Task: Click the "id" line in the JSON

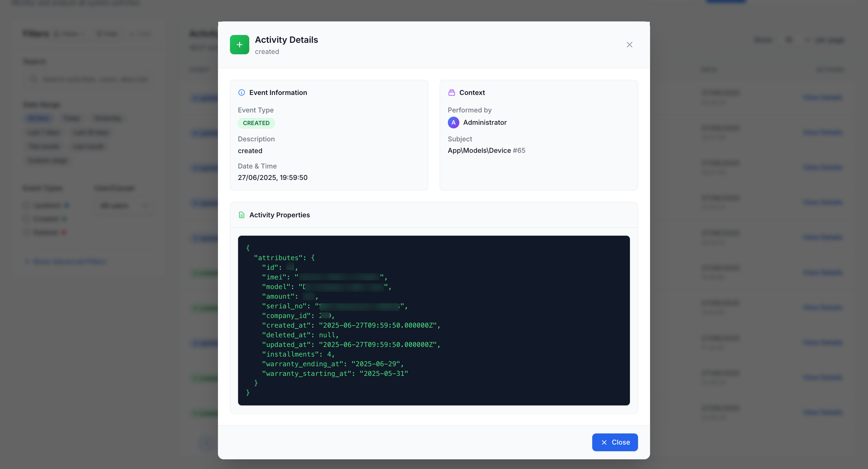Action: pos(280,267)
